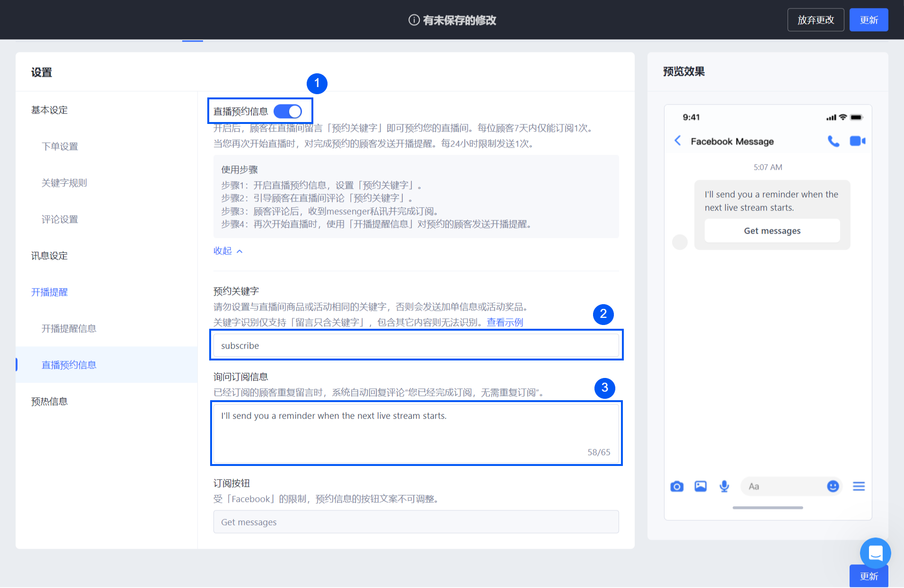
Task: Click the info icon beside 有未保存的修改
Action: click(x=414, y=20)
